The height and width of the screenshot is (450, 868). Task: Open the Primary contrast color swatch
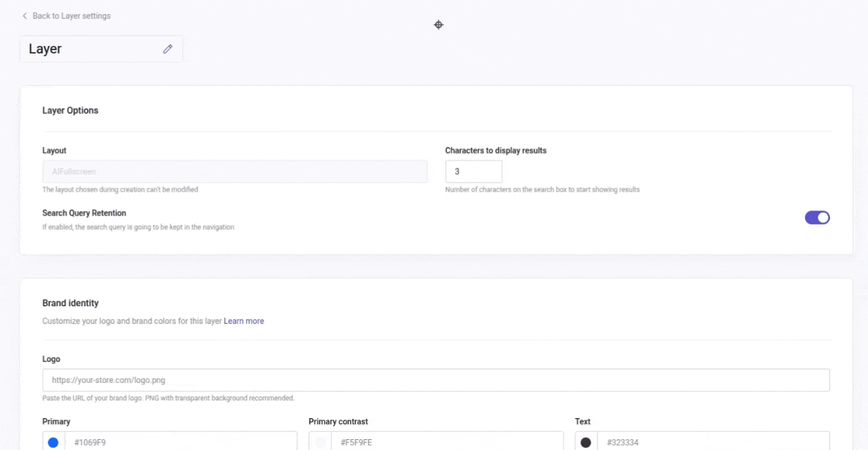pos(320,443)
